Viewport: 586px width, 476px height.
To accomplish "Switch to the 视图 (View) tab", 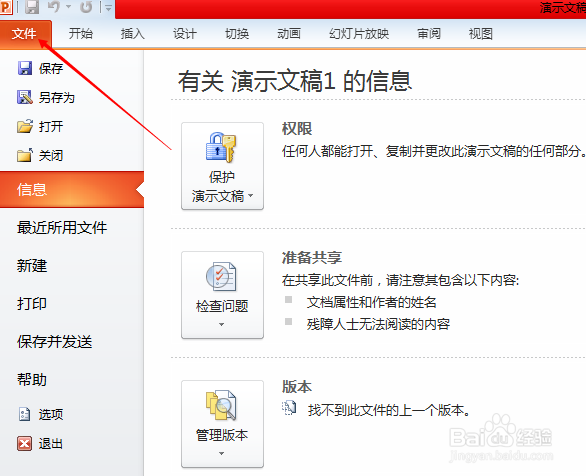I will pos(481,34).
